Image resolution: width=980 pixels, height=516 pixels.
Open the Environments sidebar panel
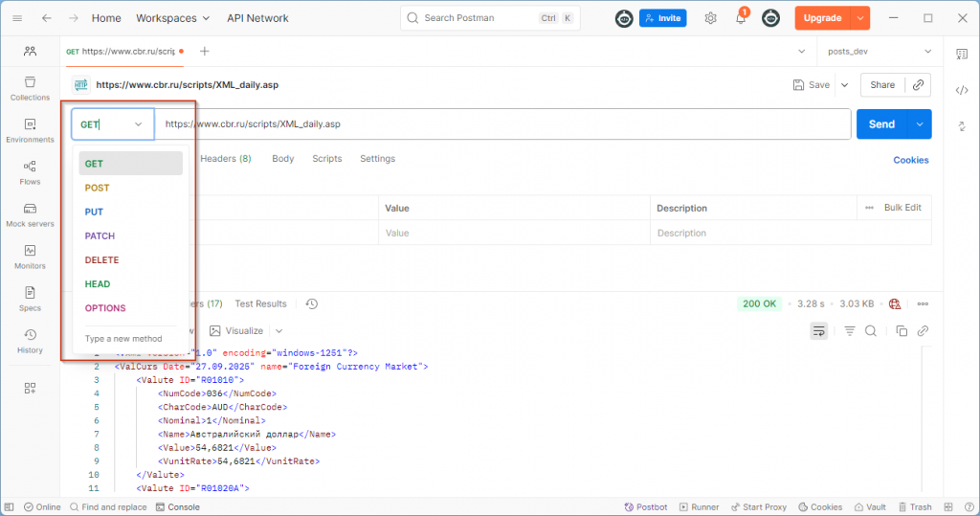[x=30, y=130]
